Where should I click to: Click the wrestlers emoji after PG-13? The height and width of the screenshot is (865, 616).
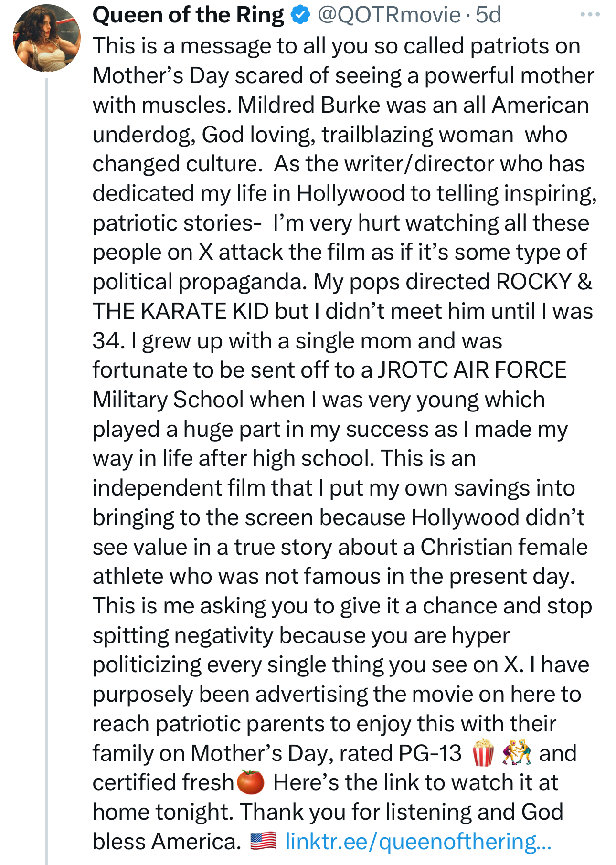pyautogui.click(x=517, y=753)
